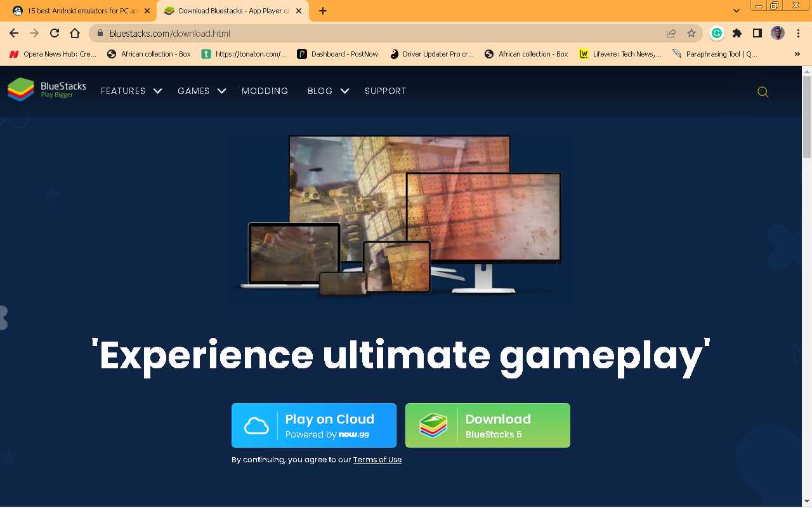The height and width of the screenshot is (508, 812).
Task: Open the Chrome profile avatar
Action: pos(778,33)
